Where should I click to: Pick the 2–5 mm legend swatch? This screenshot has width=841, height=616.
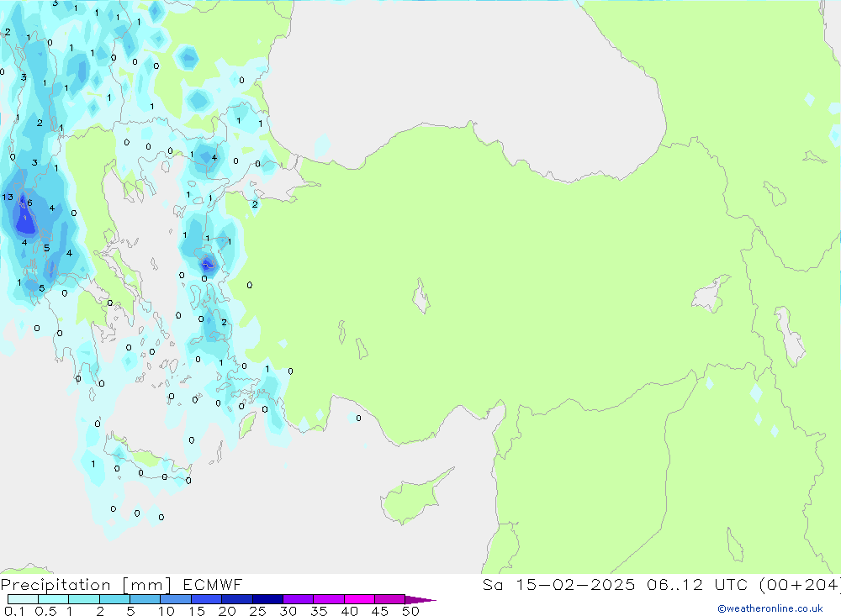114,599
